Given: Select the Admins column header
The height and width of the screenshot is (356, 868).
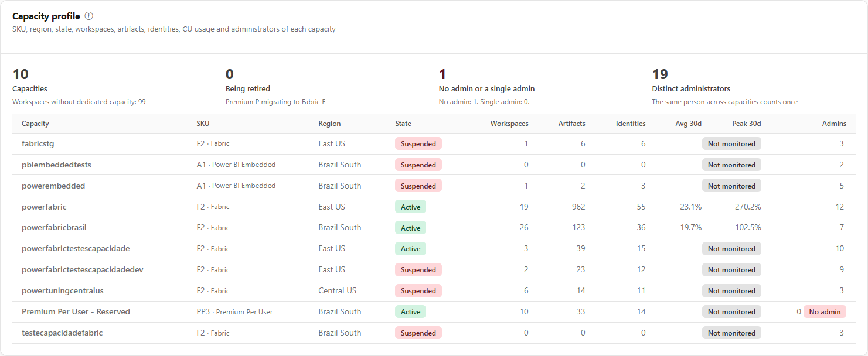Looking at the screenshot, I should click(834, 124).
